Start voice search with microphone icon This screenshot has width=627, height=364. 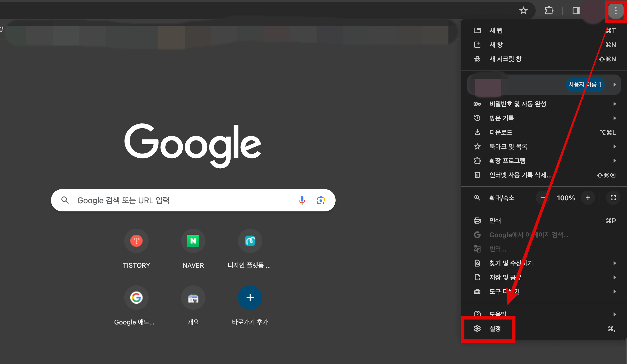(302, 200)
